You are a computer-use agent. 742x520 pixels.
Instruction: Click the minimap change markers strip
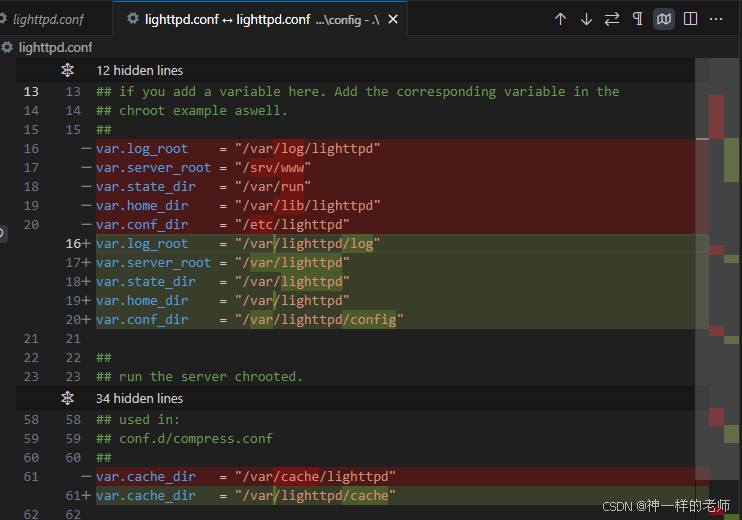tap(725, 289)
